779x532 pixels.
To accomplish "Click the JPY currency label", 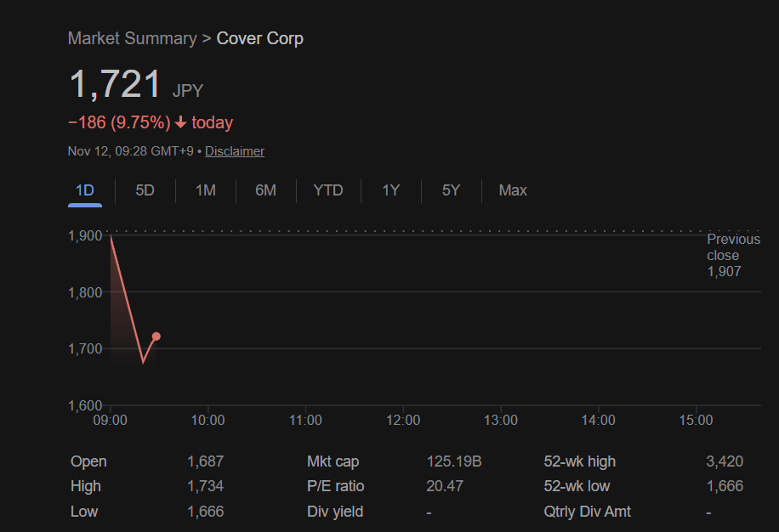I will (188, 91).
